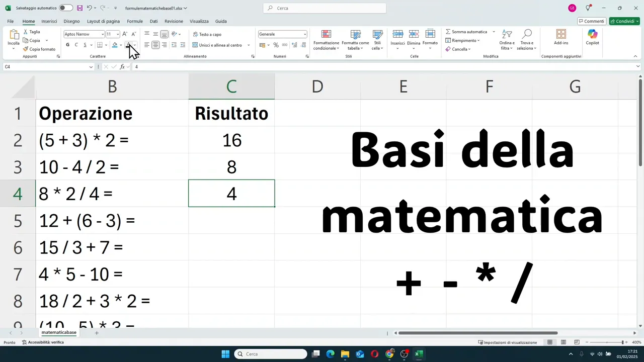The image size is (644, 362).
Task: Click the increase indent icon
Action: (x=183, y=45)
